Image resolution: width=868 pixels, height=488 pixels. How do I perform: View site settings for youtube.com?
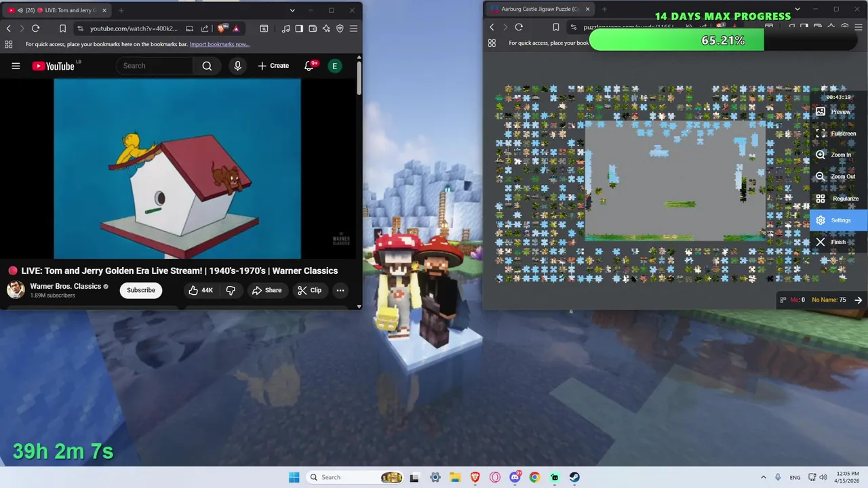[x=81, y=28]
